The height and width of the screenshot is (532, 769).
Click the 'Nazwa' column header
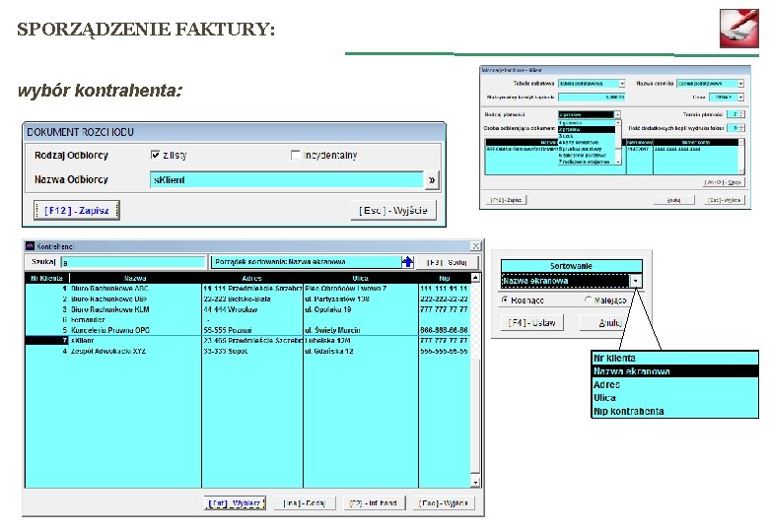point(135,278)
